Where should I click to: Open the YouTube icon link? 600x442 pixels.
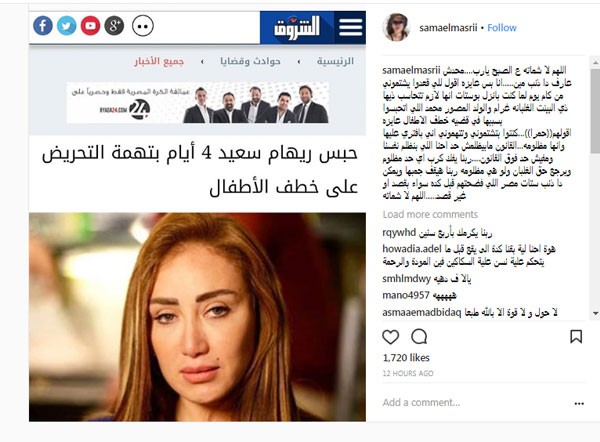coord(90,26)
